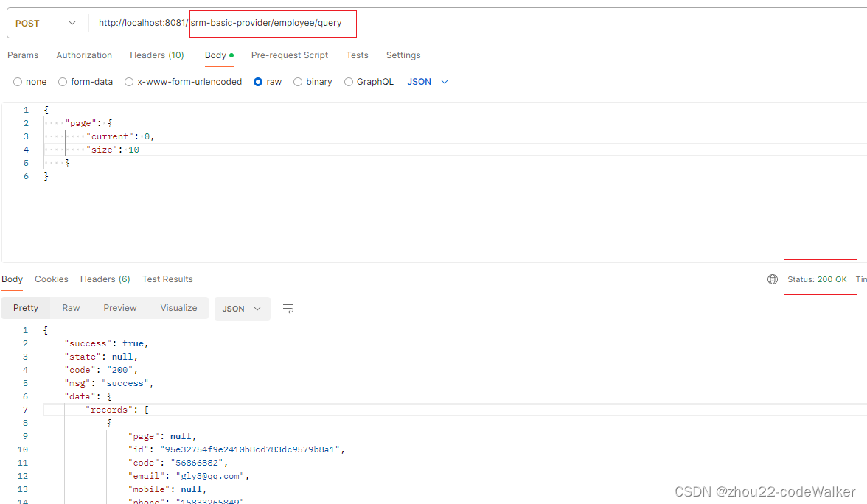Switch to the Authorization tab
This screenshot has height=504, width=867.
click(x=84, y=55)
